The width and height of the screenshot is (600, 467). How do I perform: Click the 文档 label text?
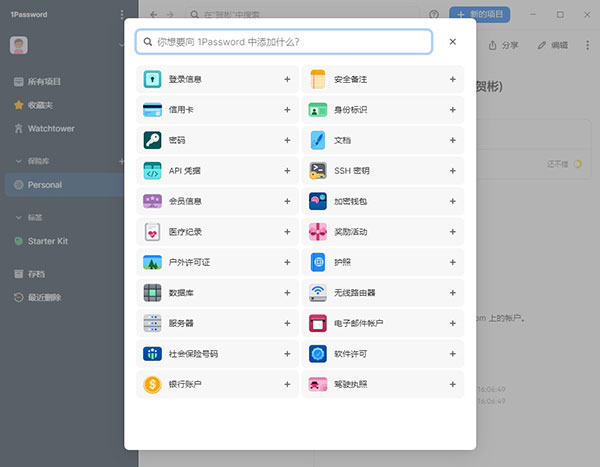342,140
